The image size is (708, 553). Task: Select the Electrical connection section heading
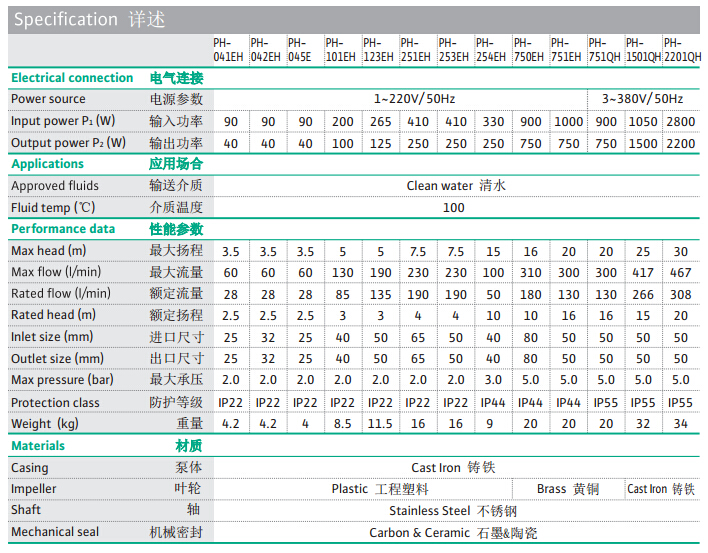[x=72, y=78]
